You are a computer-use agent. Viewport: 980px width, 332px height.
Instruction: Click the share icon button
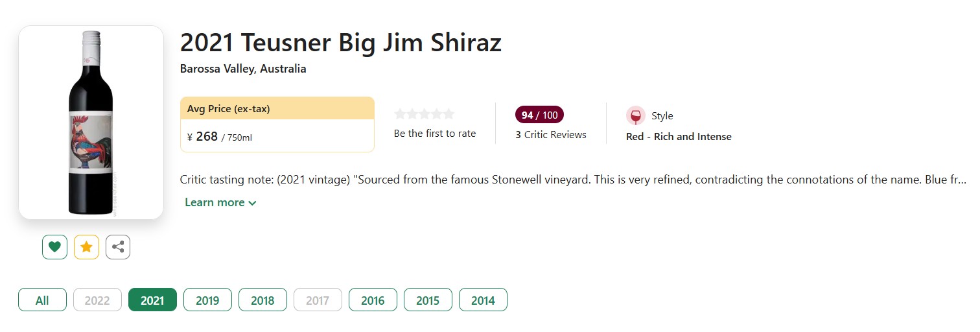pyautogui.click(x=118, y=247)
